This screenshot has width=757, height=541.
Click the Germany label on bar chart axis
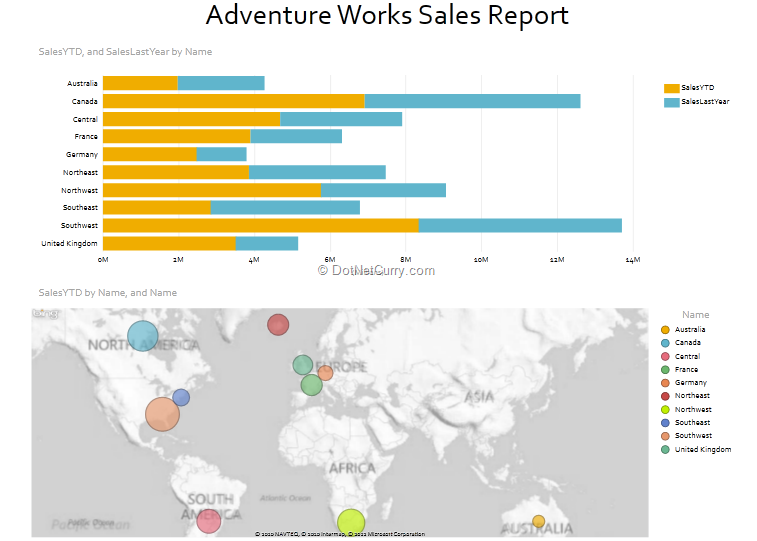[x=82, y=154]
